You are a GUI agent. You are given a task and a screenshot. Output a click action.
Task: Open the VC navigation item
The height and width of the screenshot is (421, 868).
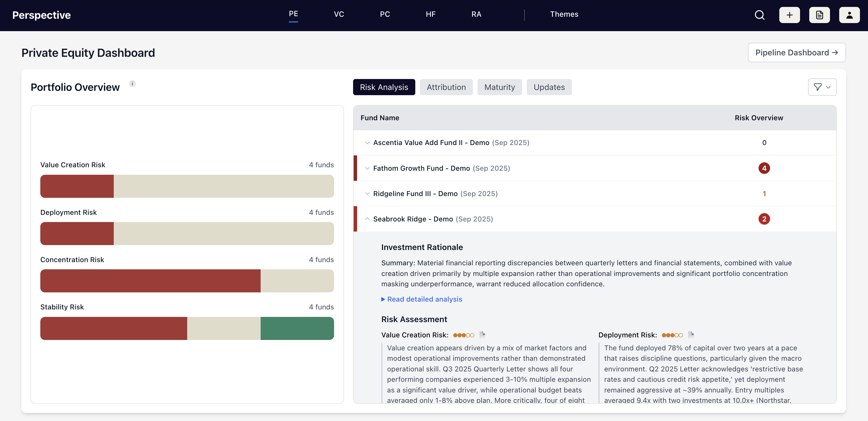(x=339, y=14)
